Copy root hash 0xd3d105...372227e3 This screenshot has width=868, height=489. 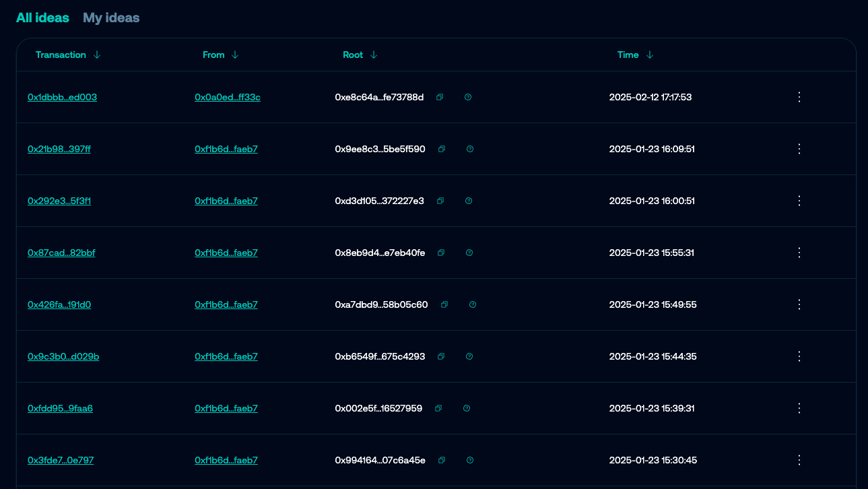(x=440, y=201)
